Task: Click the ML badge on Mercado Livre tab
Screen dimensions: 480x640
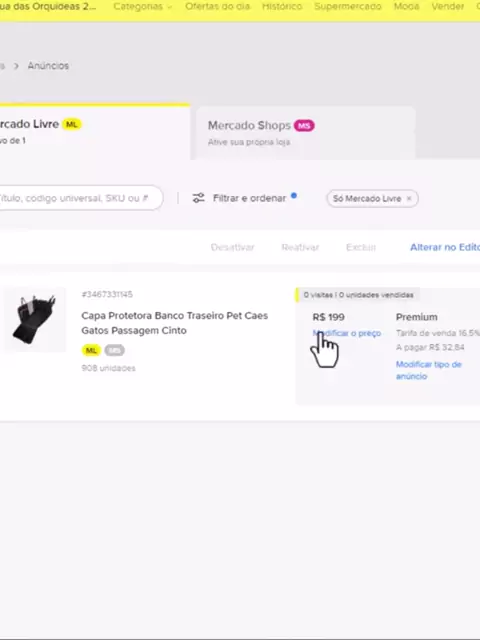Action: [72, 124]
